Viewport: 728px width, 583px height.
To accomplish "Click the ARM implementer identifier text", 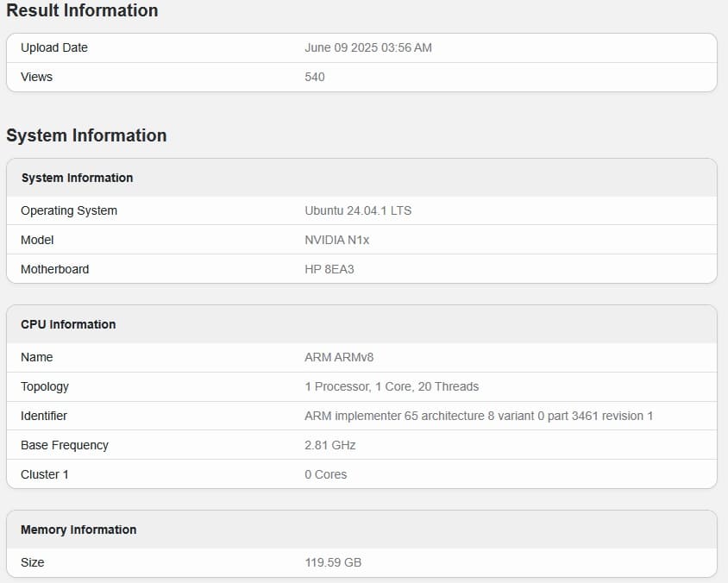I will pyautogui.click(x=479, y=416).
